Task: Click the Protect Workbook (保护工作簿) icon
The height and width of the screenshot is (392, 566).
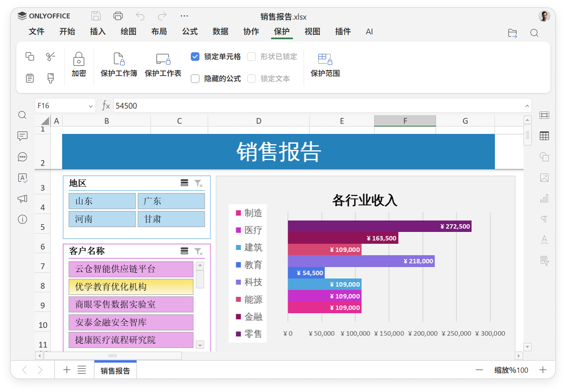Action: click(x=119, y=59)
